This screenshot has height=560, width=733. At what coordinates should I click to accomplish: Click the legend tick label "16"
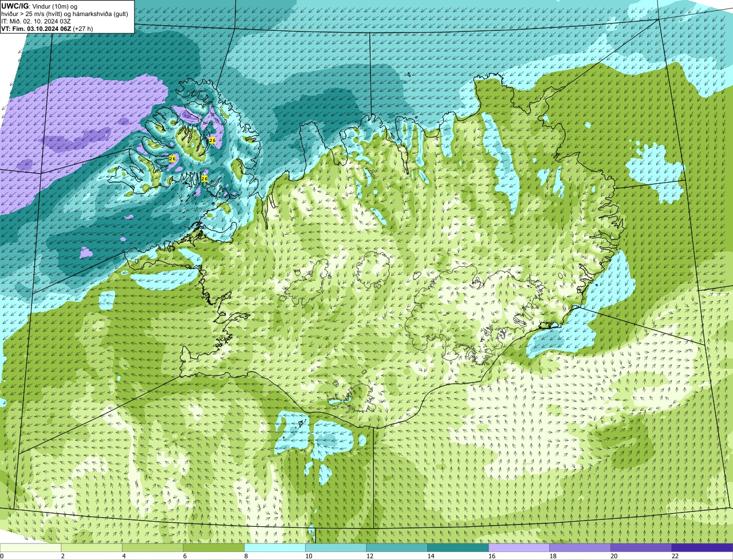pos(491,556)
